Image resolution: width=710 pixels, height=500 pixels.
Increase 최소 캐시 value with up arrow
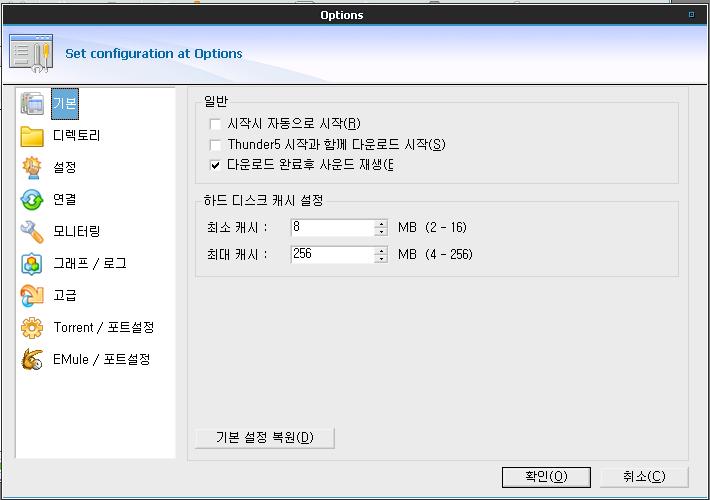pos(381,223)
